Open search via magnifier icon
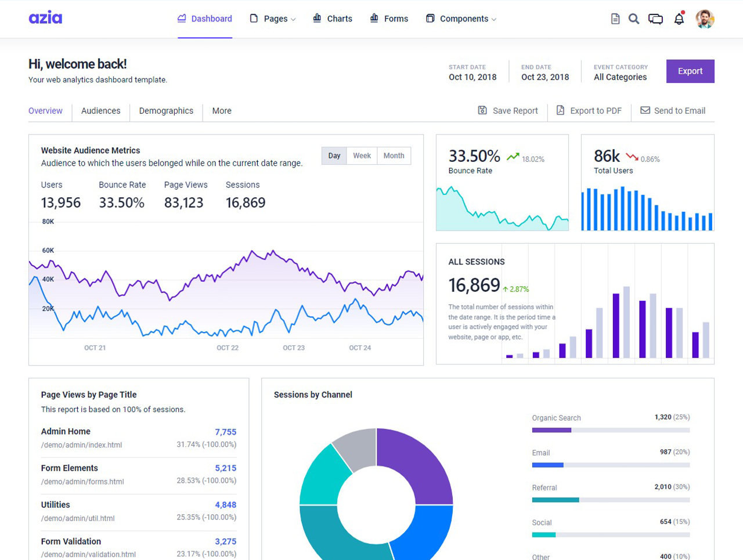The width and height of the screenshot is (743, 560). [x=634, y=19]
